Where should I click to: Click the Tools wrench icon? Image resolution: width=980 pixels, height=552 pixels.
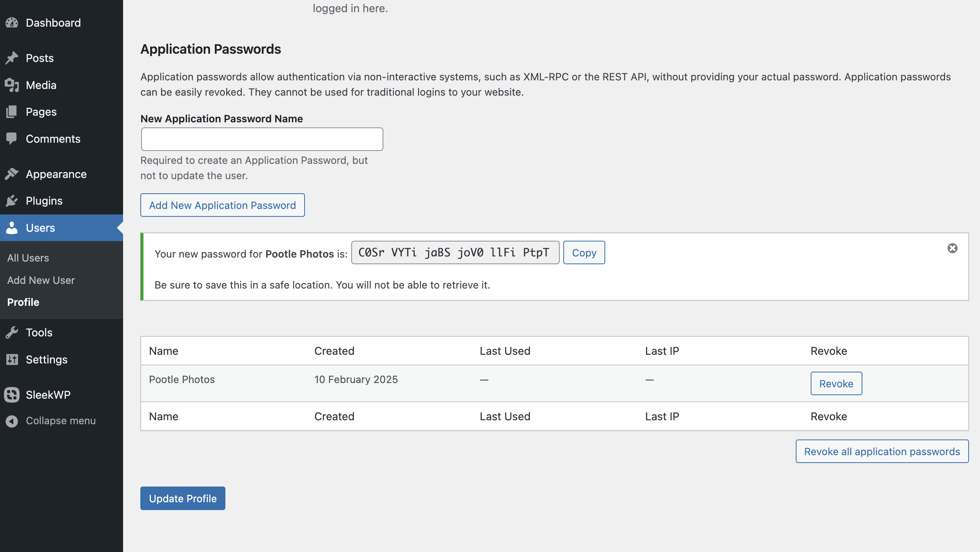point(12,332)
